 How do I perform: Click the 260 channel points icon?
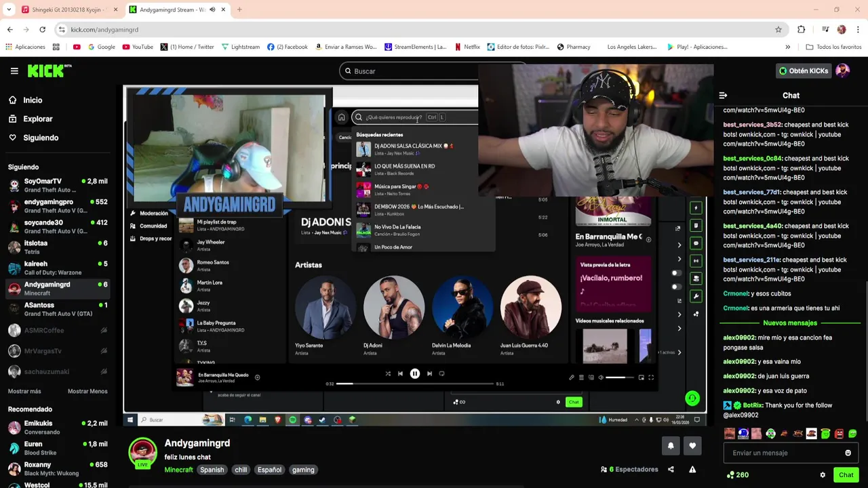click(x=730, y=475)
